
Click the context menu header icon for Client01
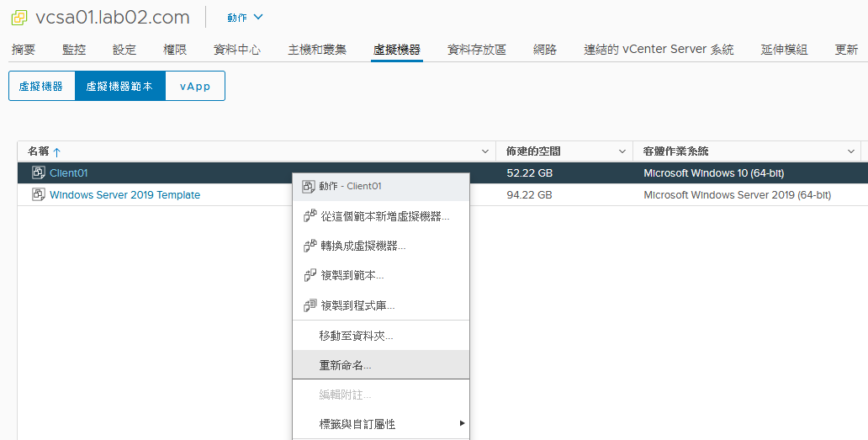point(308,186)
